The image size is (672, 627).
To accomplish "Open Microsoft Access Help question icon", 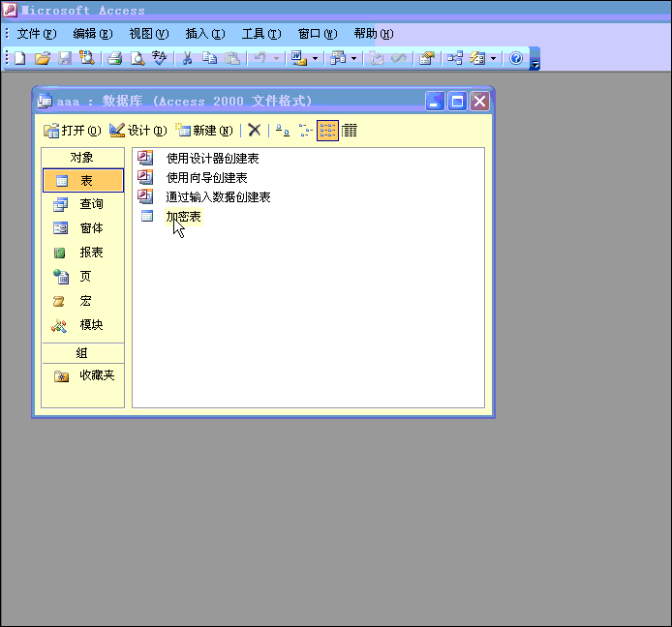I will coord(516,58).
